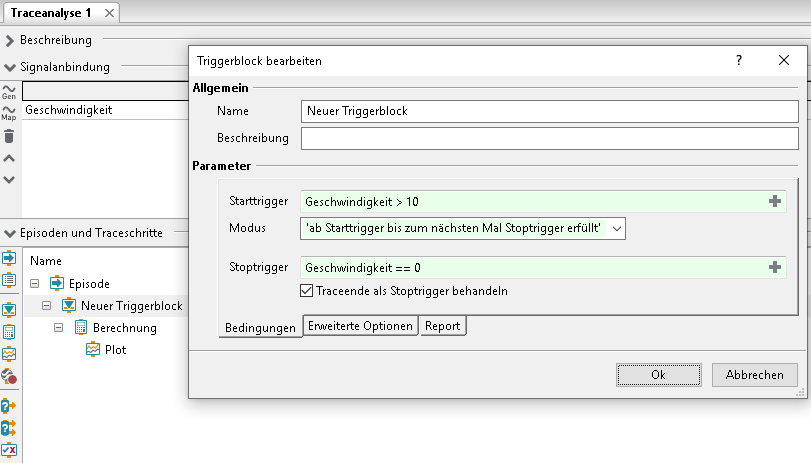The height and width of the screenshot is (463, 811).
Task: Close the Traceanalyse 1 tab
Action: tap(109, 13)
